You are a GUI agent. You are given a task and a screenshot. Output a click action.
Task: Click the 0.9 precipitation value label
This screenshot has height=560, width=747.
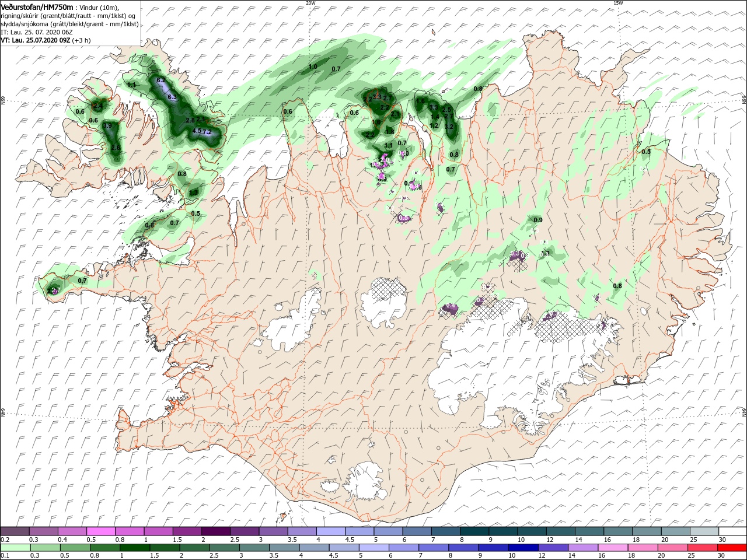tap(538, 220)
